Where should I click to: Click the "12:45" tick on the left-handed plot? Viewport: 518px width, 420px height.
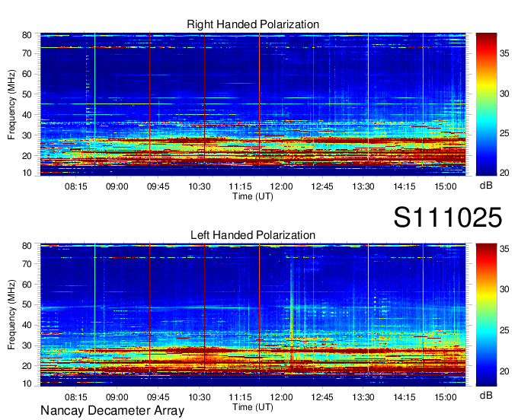point(322,397)
